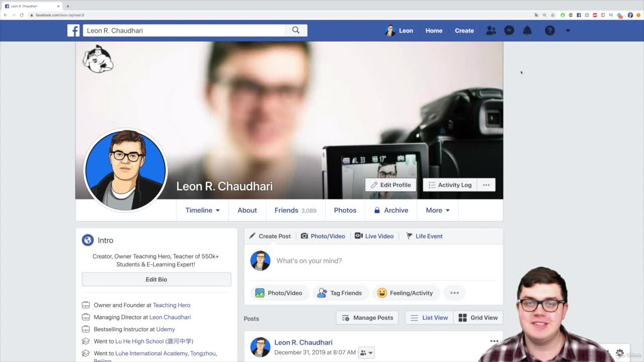This screenshot has width=644, height=362.
Task: Open the Notifications bell
Action: pos(527,31)
